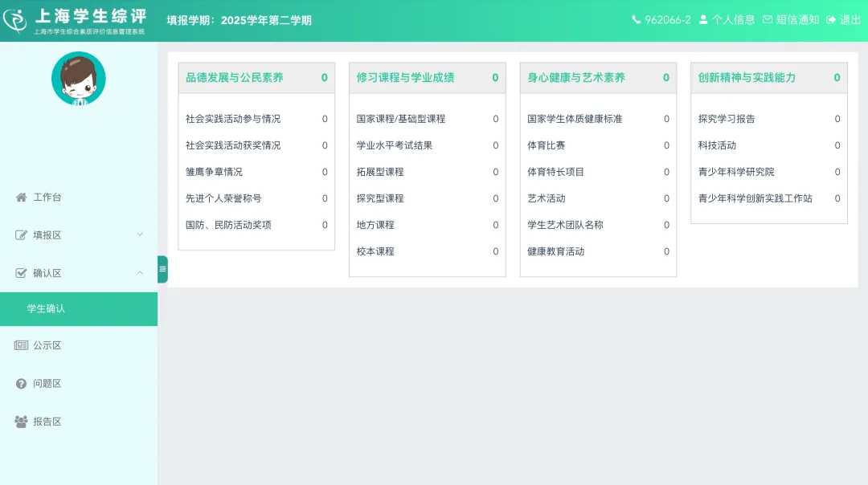868x485 pixels.
Task: Click the person icon for 个人信息
Action: [x=703, y=20]
